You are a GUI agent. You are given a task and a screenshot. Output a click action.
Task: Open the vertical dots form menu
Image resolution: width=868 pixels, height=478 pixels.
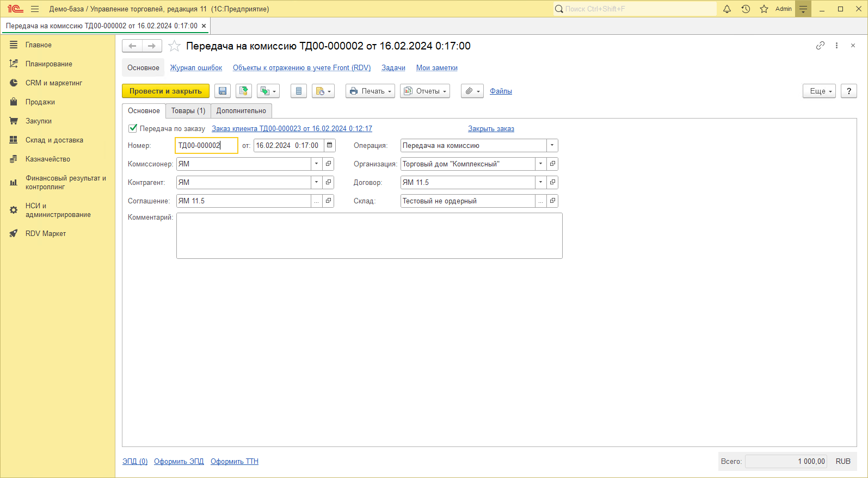pyautogui.click(x=836, y=46)
